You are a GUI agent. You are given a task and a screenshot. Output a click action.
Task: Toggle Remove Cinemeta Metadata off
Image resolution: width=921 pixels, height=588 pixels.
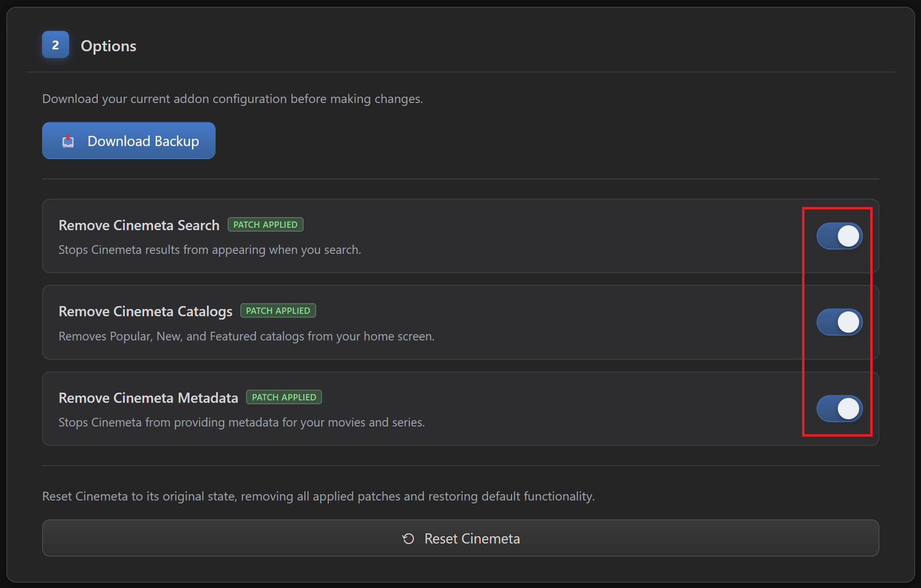point(839,408)
